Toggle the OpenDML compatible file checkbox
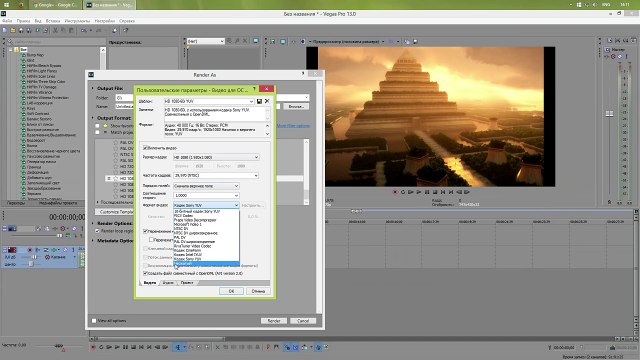The width and height of the screenshot is (640, 360). [145, 273]
